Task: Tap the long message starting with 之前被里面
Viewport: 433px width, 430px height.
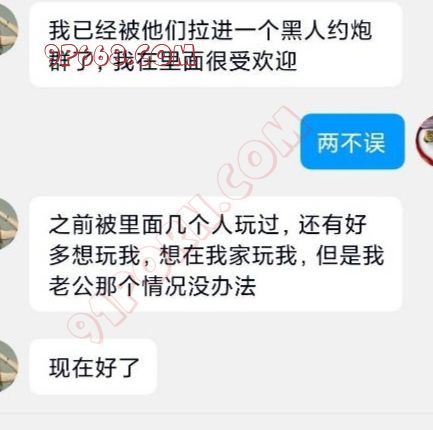Action: pyautogui.click(x=216, y=254)
